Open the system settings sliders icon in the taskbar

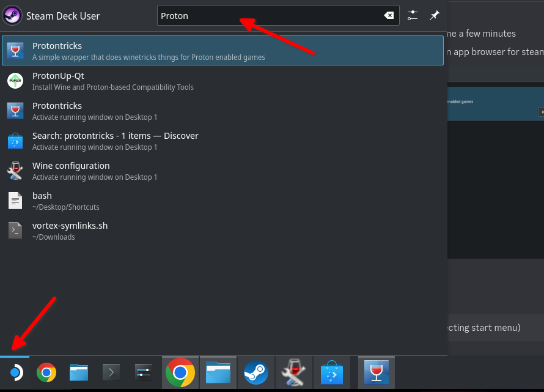pos(143,372)
